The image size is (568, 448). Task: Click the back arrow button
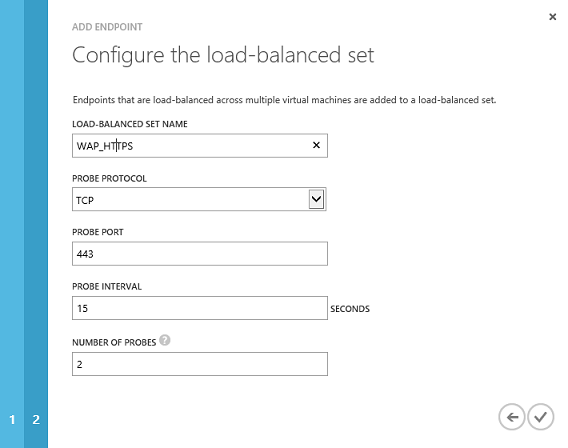click(511, 417)
